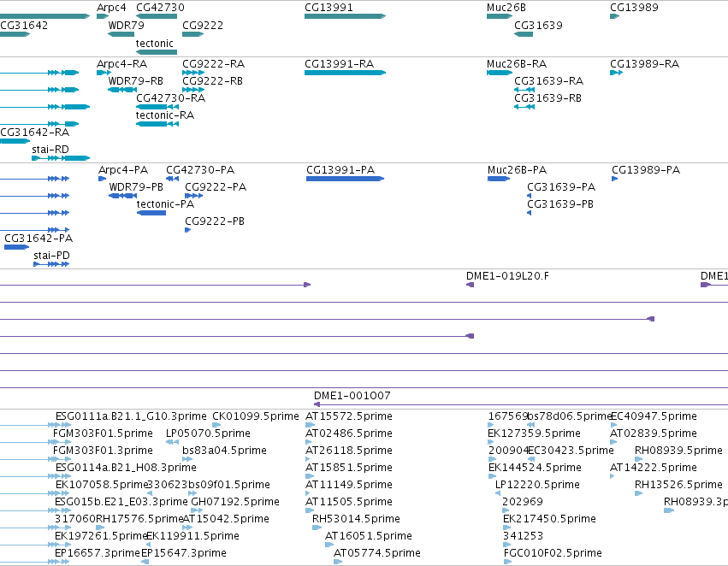Select the WDR79 gene label
The height and width of the screenshot is (566, 728).
pos(127,26)
